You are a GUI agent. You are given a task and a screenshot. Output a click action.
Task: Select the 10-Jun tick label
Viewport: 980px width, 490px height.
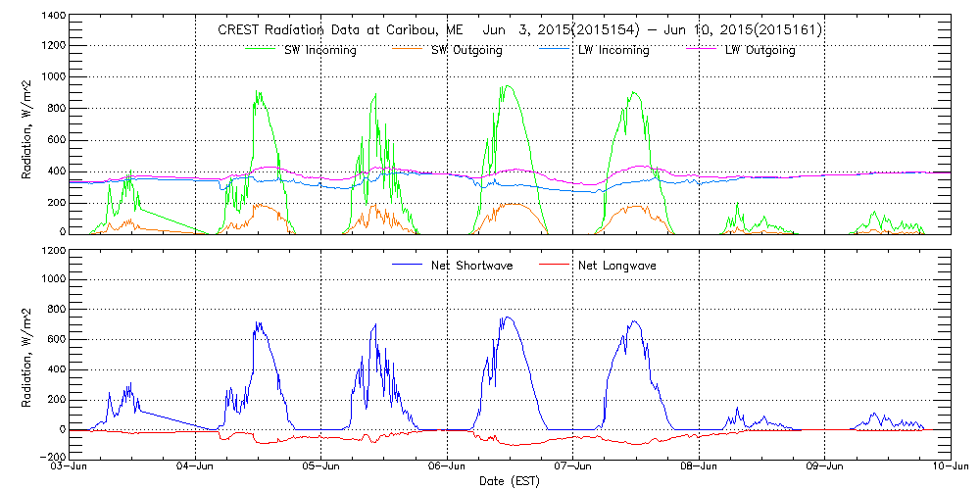coord(951,467)
